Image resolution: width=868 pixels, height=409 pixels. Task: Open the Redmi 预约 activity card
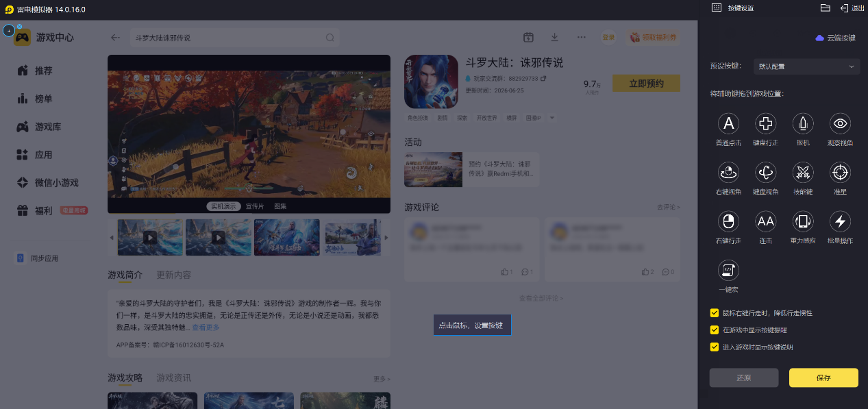coord(471,169)
